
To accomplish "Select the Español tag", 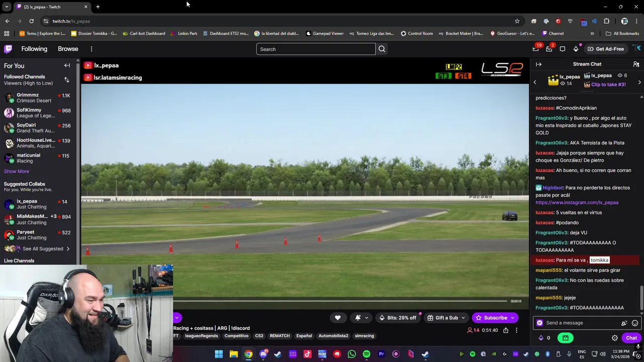I will (304, 336).
